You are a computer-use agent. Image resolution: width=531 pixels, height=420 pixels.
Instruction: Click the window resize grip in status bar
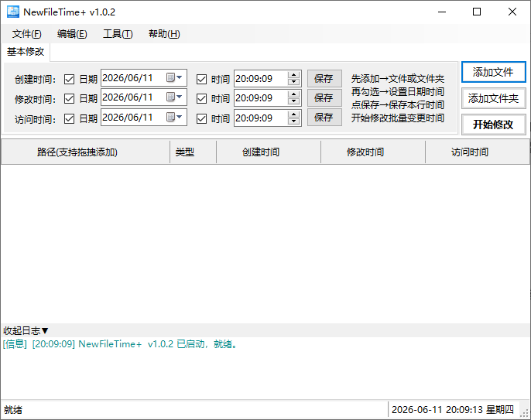tap(525, 413)
